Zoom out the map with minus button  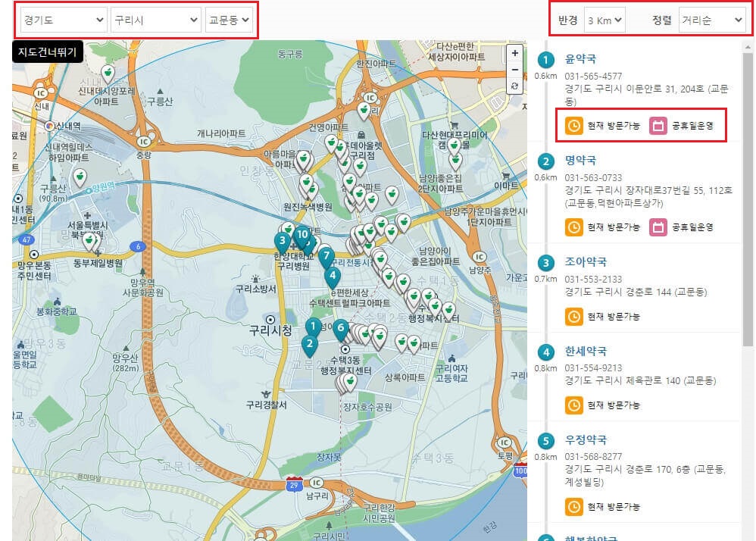click(x=515, y=70)
